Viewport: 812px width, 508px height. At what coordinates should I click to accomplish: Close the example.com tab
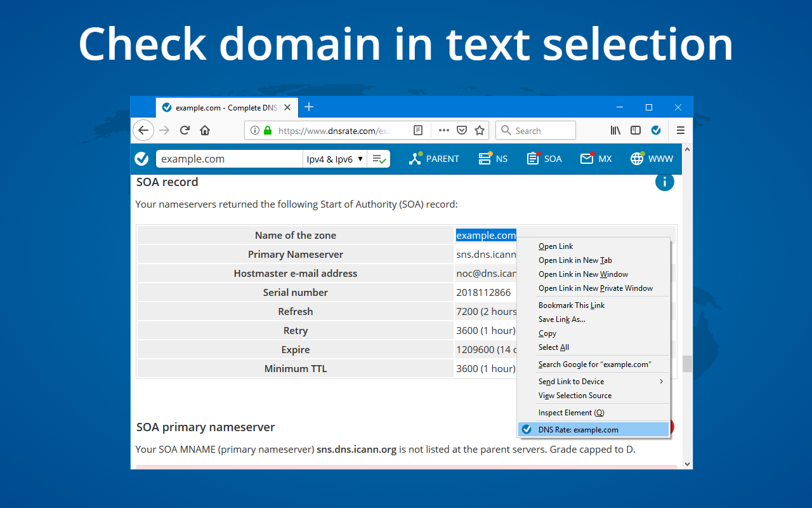[x=287, y=107]
